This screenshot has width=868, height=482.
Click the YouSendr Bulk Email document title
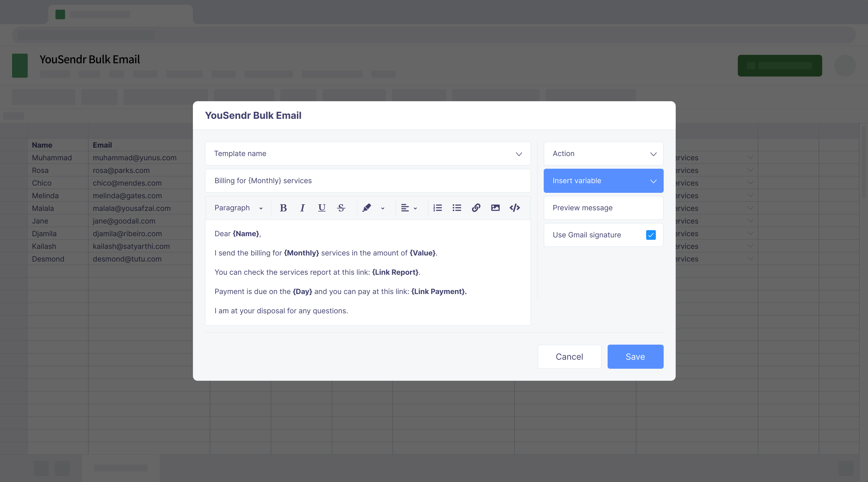pyautogui.click(x=90, y=60)
